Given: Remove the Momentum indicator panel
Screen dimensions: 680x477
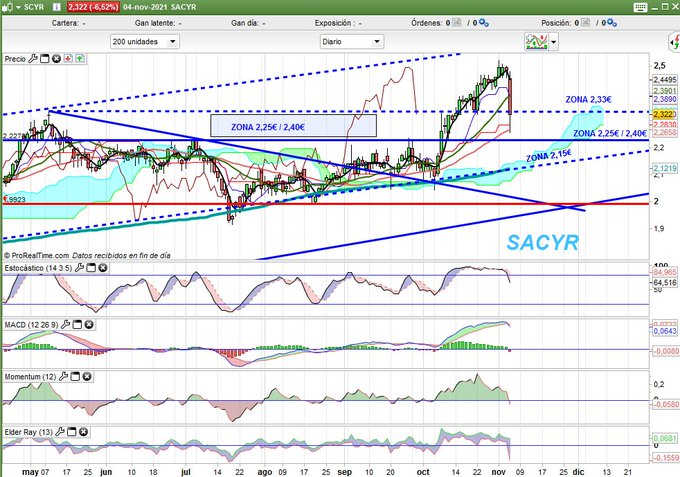Looking at the screenshot, I should [87, 376].
